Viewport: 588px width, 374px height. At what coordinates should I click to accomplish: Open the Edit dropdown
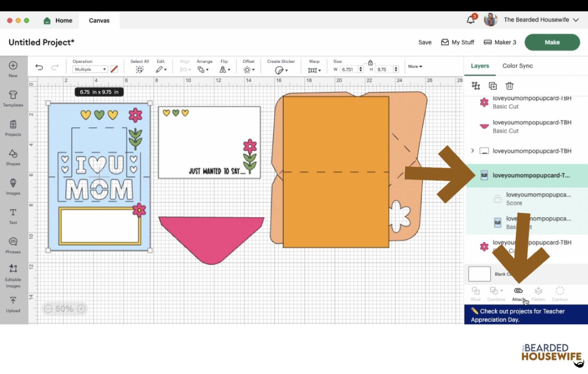[161, 69]
